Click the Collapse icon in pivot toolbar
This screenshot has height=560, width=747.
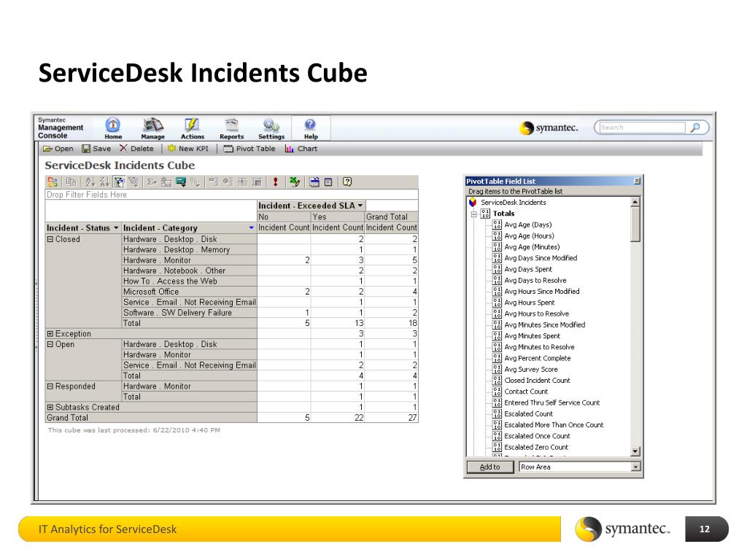click(214, 182)
